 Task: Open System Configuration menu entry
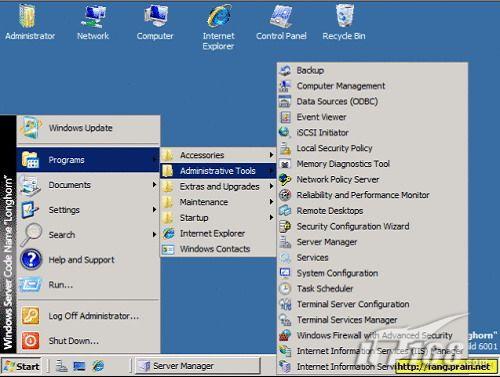[x=372, y=273]
